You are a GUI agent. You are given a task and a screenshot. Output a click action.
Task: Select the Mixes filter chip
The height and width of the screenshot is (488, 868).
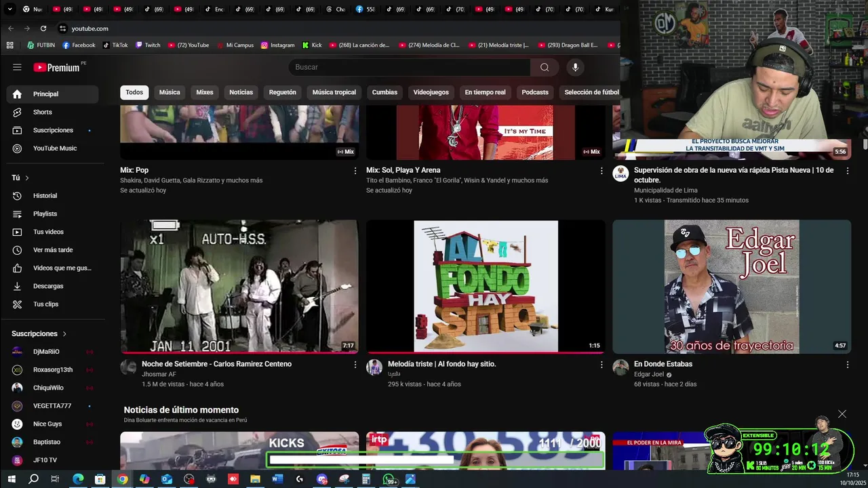coord(205,92)
